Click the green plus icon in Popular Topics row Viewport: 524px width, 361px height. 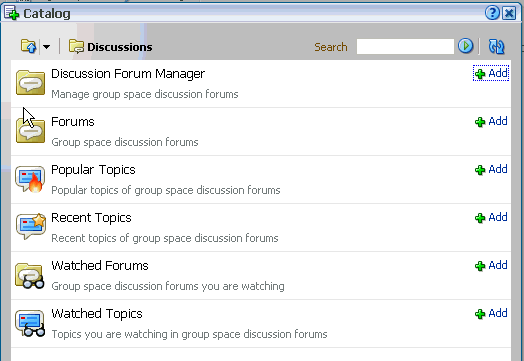click(480, 170)
